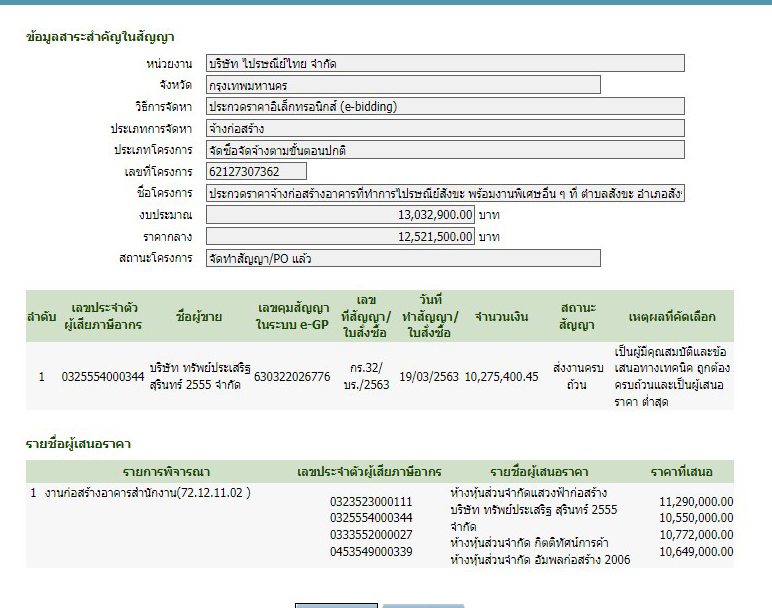
Task: Click the หน่วยงาน field showing บริษัท ไปรษณีย์ไทย จำกัด
Action: click(444, 63)
